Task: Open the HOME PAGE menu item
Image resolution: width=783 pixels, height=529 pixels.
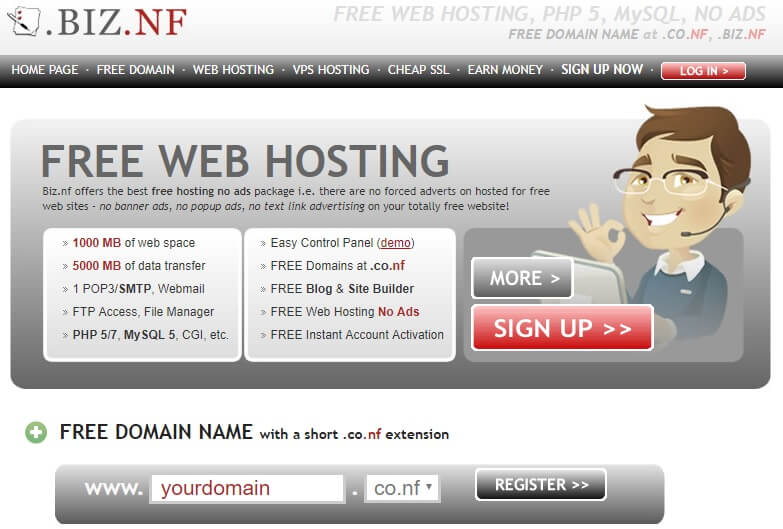Action: [x=45, y=70]
